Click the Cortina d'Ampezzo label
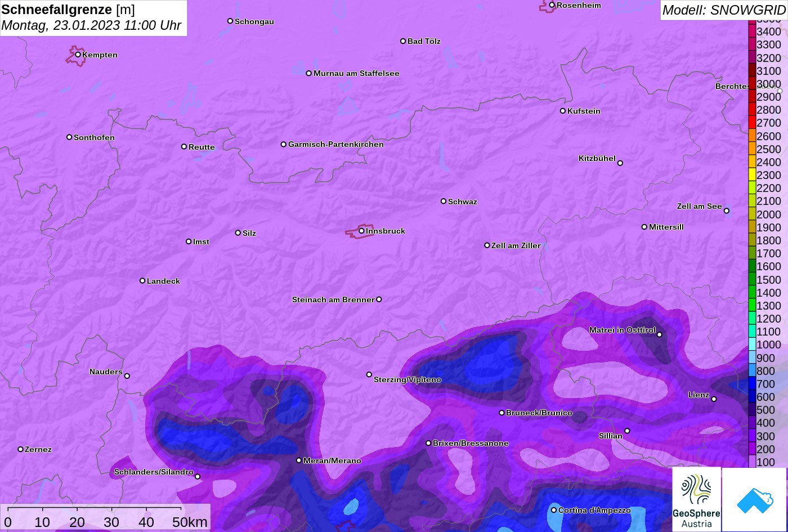 pos(594,510)
